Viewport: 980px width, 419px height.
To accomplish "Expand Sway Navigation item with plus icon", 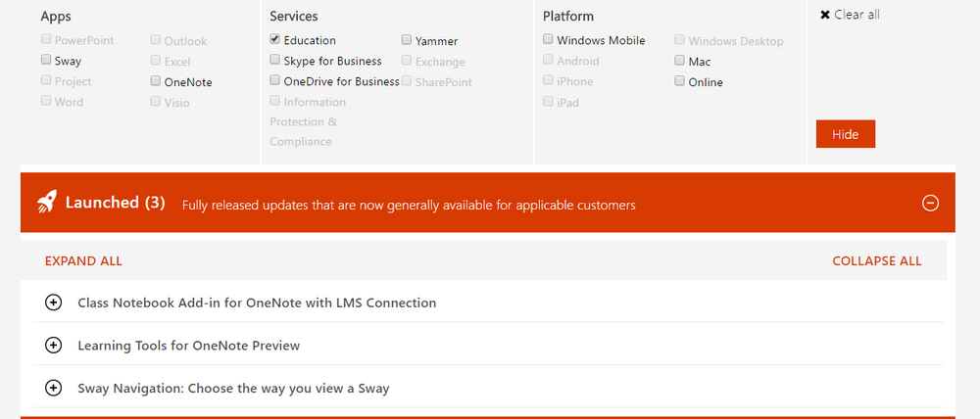I will click(54, 388).
